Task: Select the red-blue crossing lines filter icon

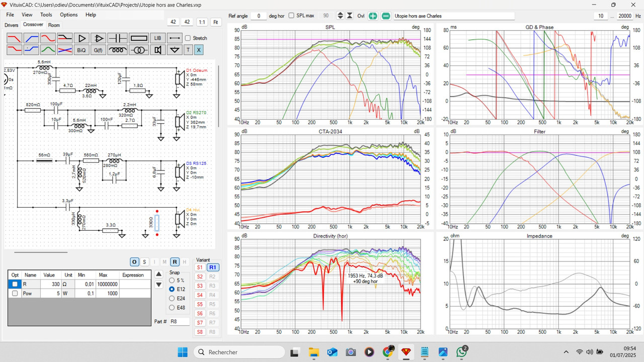Action: [65, 50]
